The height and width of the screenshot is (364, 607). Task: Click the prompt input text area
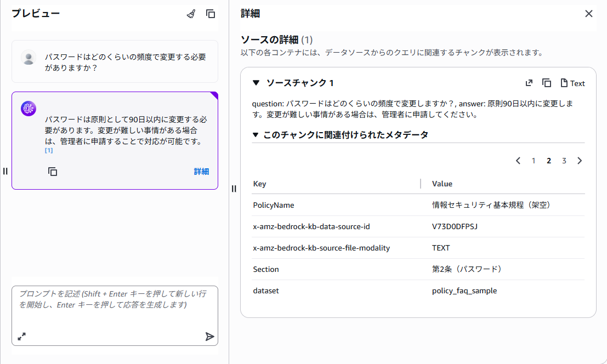click(x=114, y=307)
